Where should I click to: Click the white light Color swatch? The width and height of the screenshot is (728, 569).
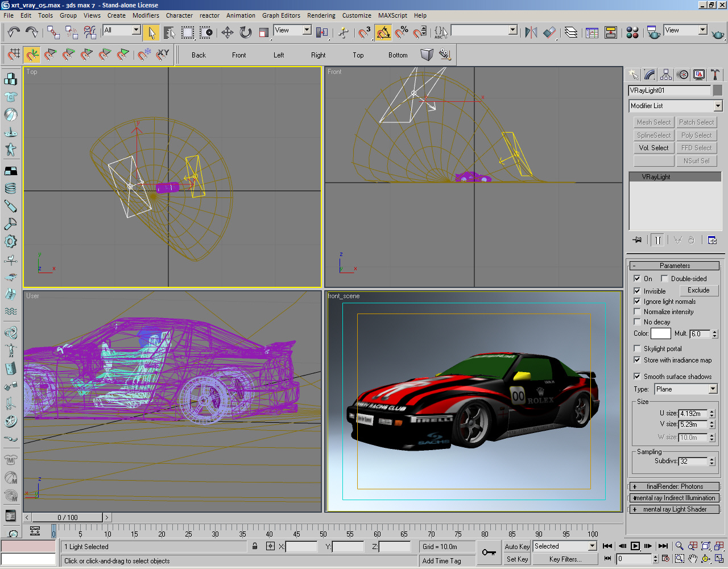tap(660, 333)
